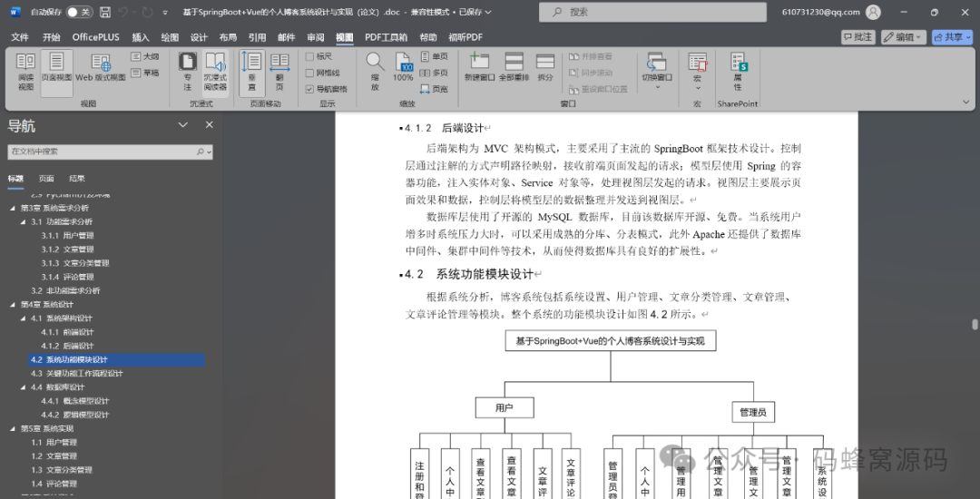Select 页面视图 page layout view

point(56,73)
